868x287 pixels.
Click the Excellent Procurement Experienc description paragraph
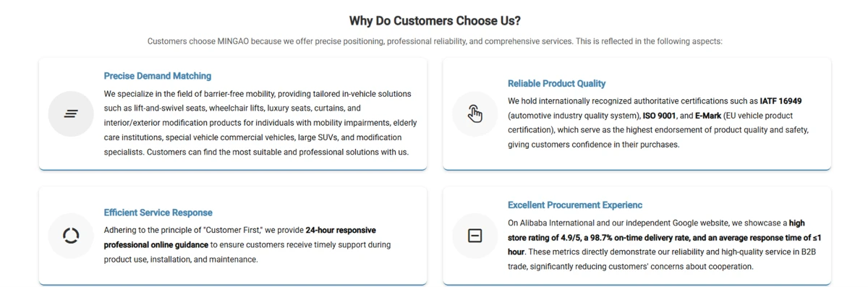(x=664, y=245)
